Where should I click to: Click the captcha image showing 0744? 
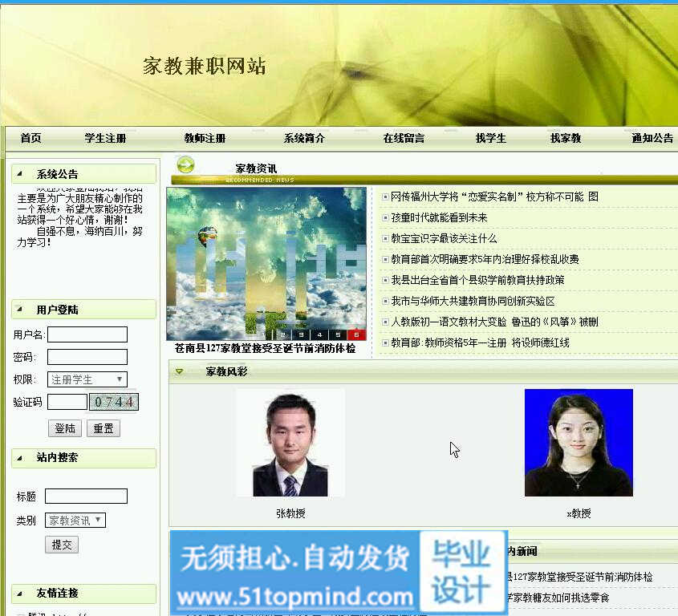click(114, 402)
